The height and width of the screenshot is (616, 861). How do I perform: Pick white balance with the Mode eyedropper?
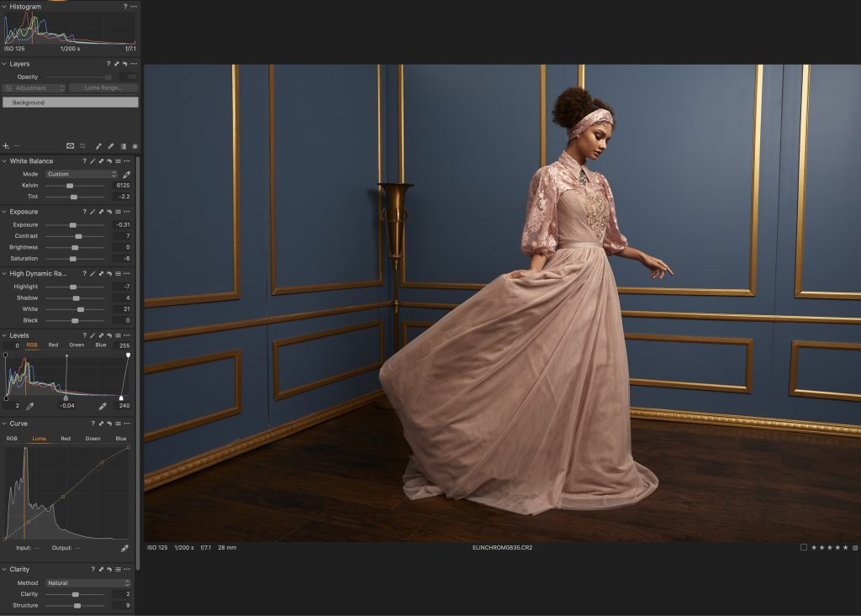pos(127,174)
